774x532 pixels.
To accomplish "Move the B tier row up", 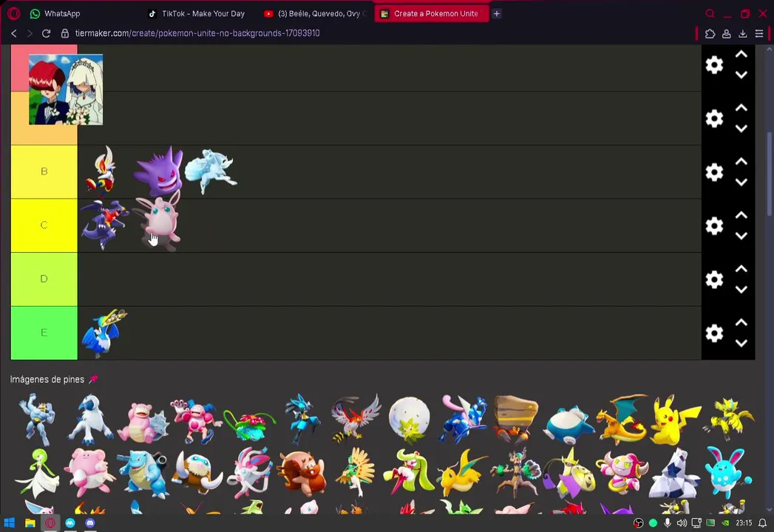I will [741, 161].
